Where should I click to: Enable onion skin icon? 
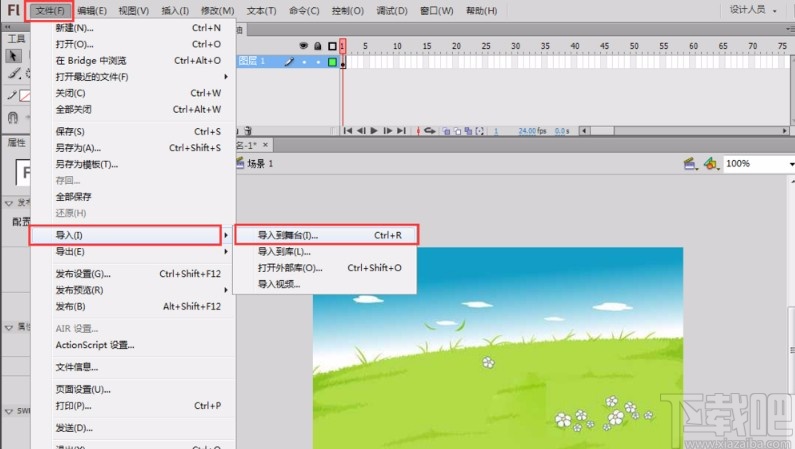pos(446,131)
